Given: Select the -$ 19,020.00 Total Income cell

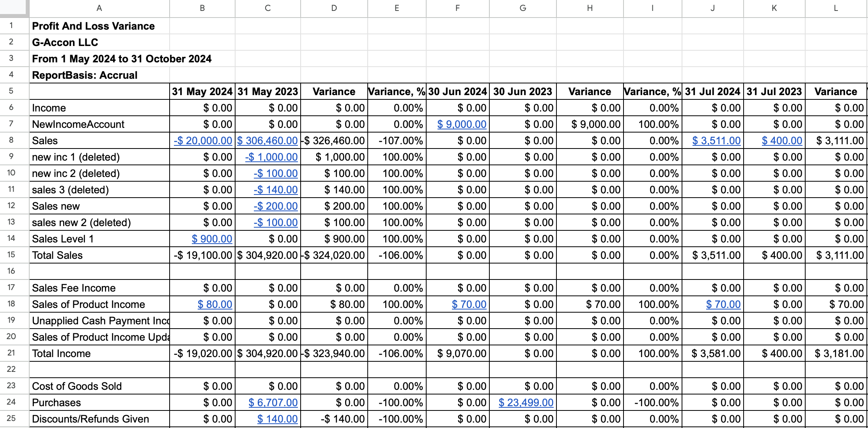Looking at the screenshot, I should (202, 353).
